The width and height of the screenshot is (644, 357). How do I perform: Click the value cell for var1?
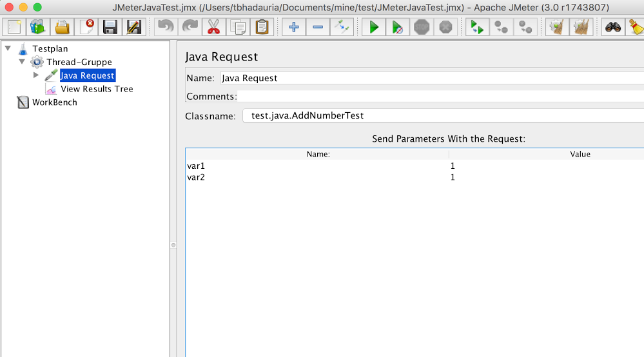[546, 166]
